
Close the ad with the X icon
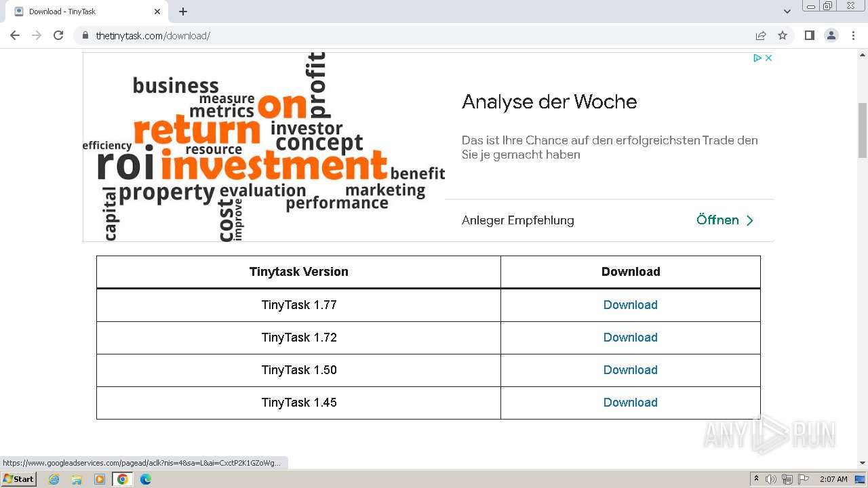click(768, 58)
